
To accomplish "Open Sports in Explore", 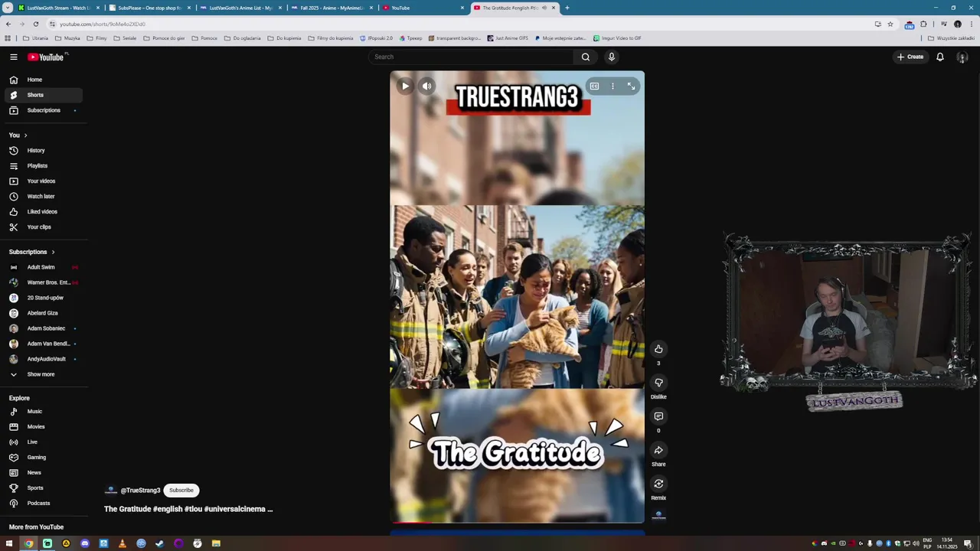I will (x=43, y=488).
